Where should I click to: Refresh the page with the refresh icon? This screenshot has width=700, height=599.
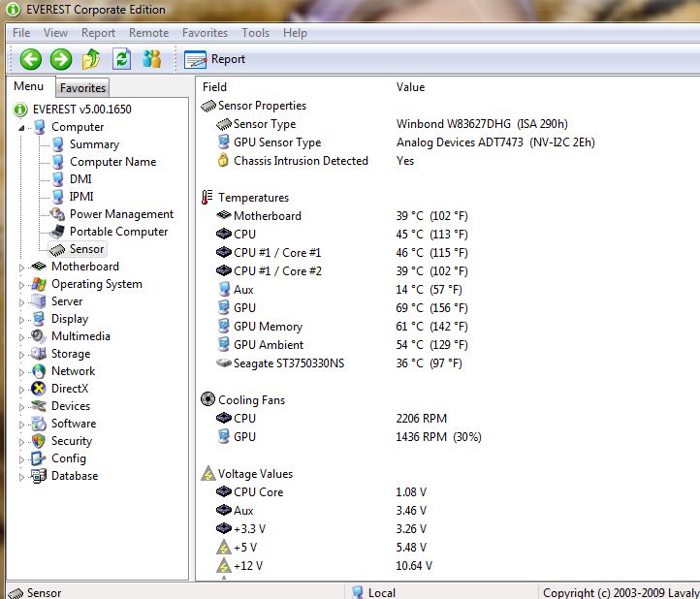point(121,59)
